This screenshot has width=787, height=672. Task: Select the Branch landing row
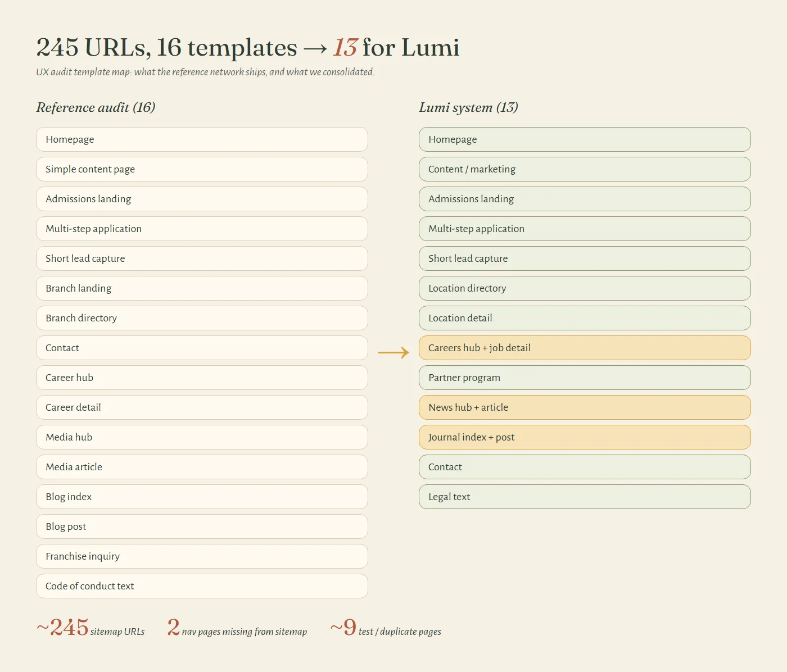[x=202, y=288]
